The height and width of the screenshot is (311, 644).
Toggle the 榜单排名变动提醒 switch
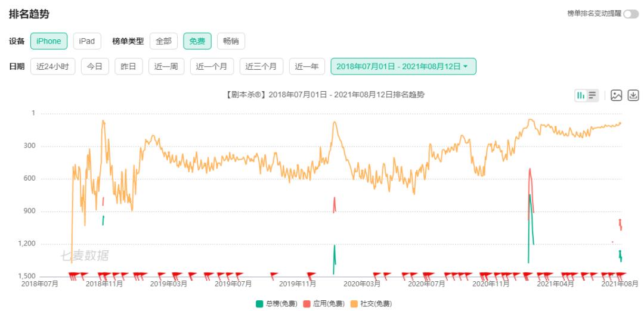631,14
